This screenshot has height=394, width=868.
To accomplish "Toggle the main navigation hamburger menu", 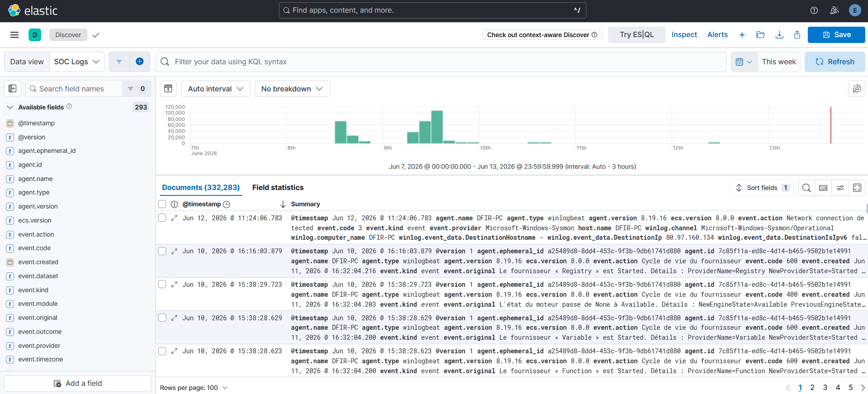I will (14, 35).
